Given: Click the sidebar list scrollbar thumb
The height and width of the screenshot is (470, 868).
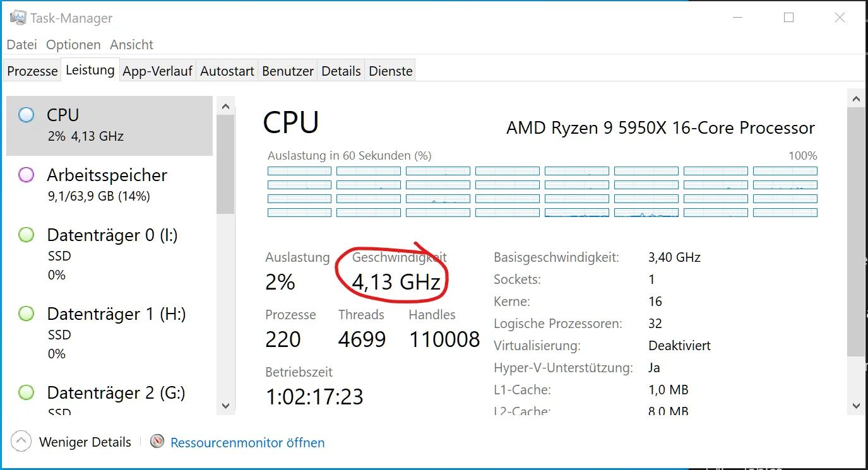Looking at the screenshot, I should [x=226, y=163].
